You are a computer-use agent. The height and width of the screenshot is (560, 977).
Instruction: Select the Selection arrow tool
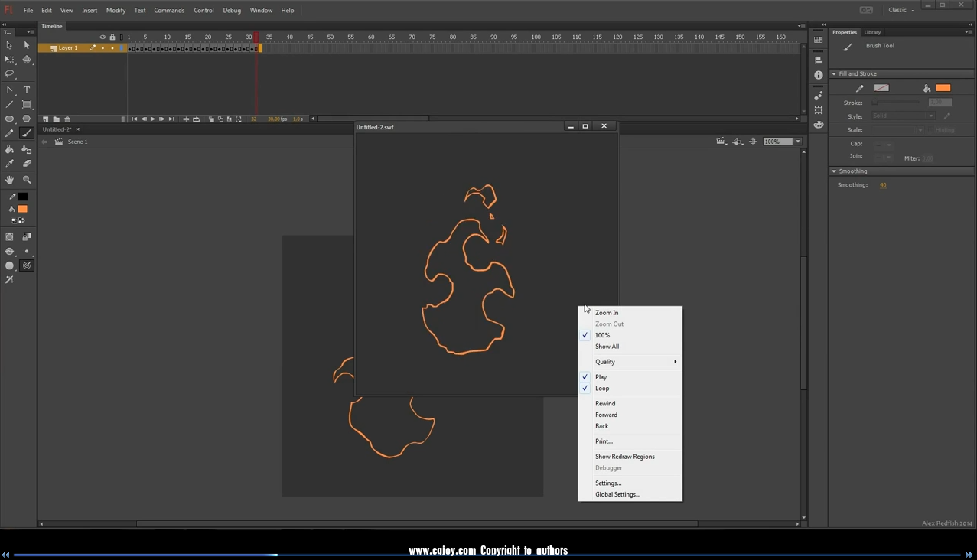coord(9,45)
